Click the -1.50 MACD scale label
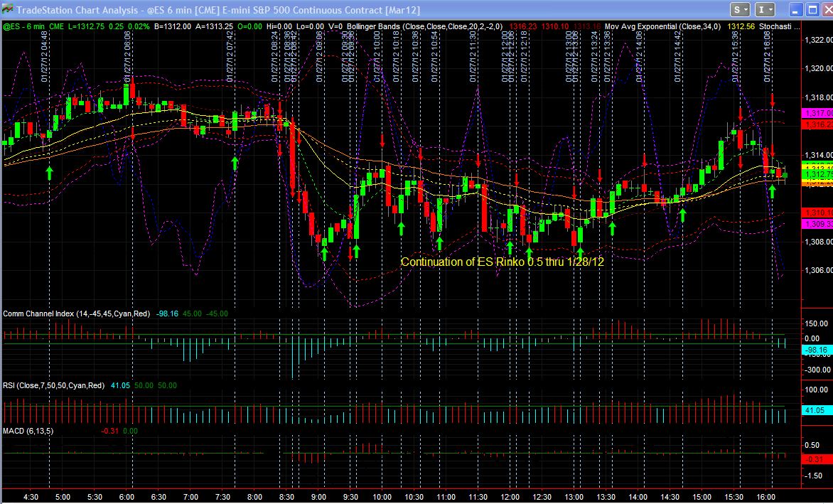833x504 pixels. 814,476
